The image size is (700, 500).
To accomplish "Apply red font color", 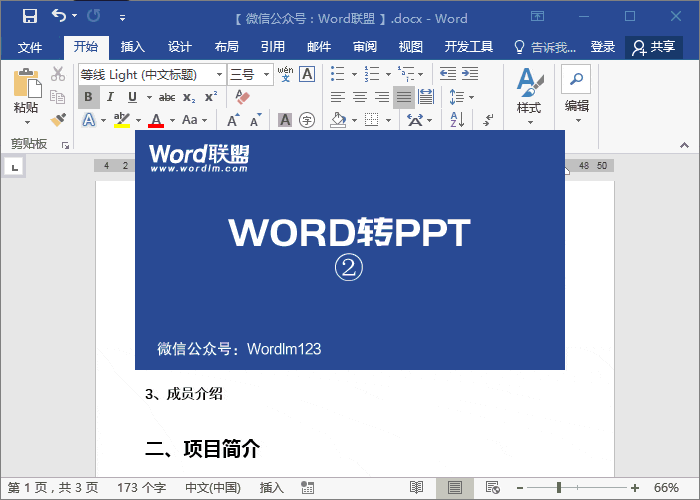I will tap(156, 120).
